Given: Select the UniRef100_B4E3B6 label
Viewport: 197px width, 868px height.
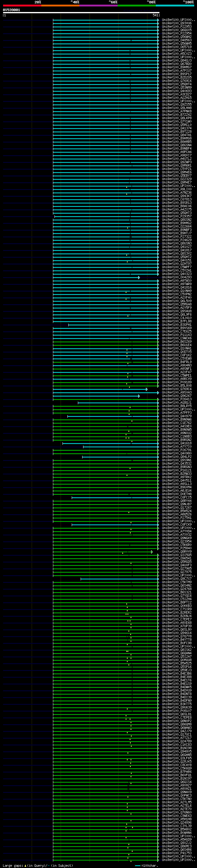Looking at the screenshot, I should coord(177,674).
